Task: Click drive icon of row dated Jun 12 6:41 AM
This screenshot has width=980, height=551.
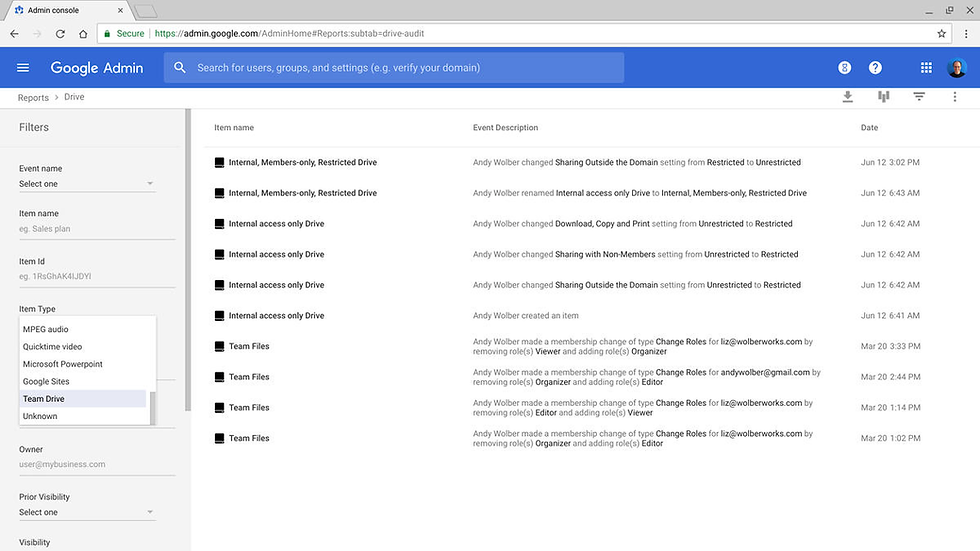Action: 219,315
